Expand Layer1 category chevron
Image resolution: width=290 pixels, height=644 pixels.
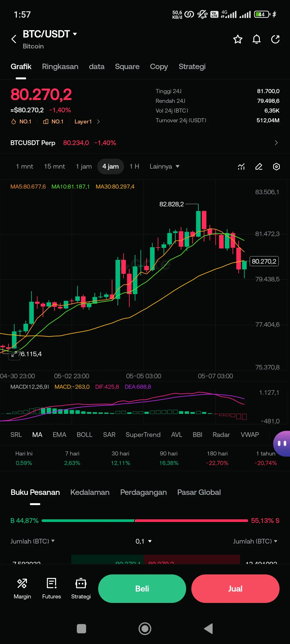pyautogui.click(x=98, y=122)
